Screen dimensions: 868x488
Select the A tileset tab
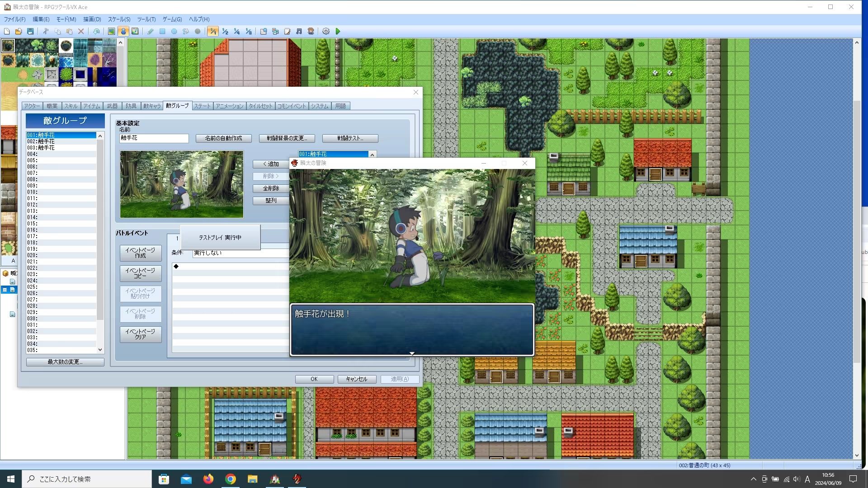13,260
